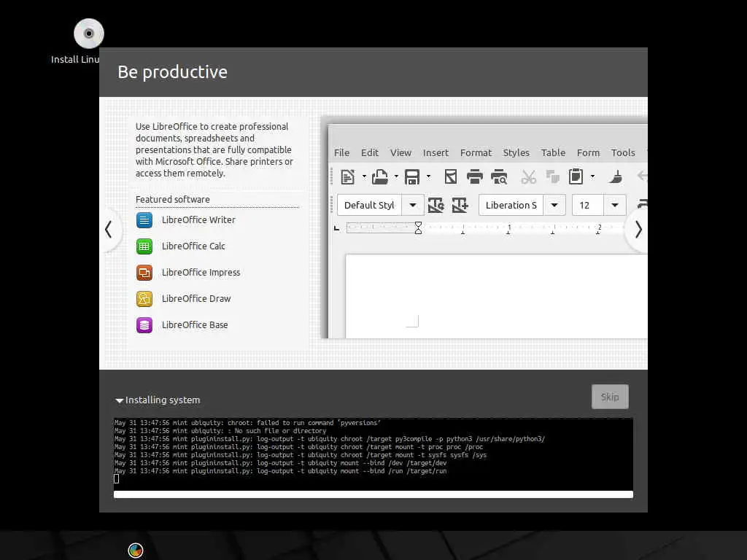The width and height of the screenshot is (747, 560).
Task: Open the Format menu in preview
Action: (476, 153)
